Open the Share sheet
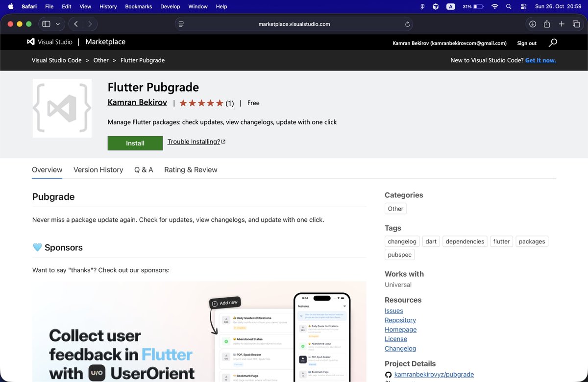The width and height of the screenshot is (588, 382). pyautogui.click(x=547, y=24)
